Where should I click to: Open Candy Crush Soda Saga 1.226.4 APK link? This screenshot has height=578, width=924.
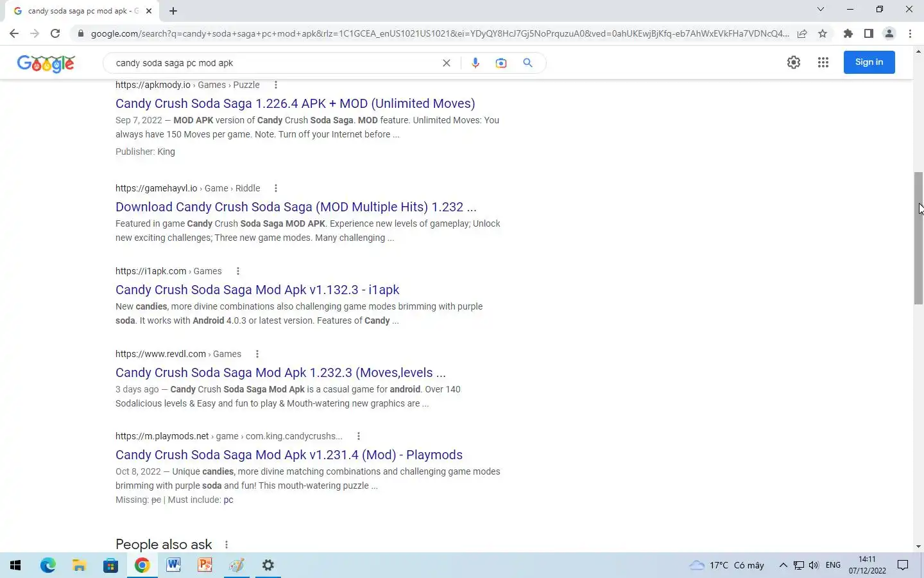pyautogui.click(x=295, y=103)
